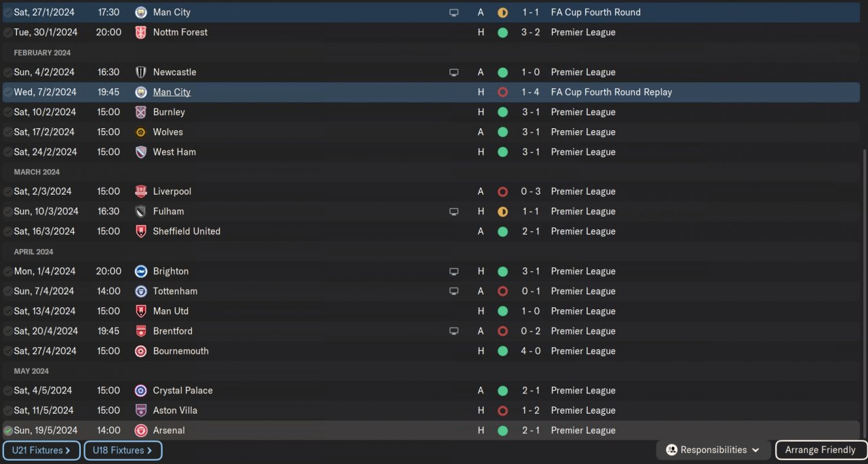Select the Aston Villa fixture row

pos(339,410)
